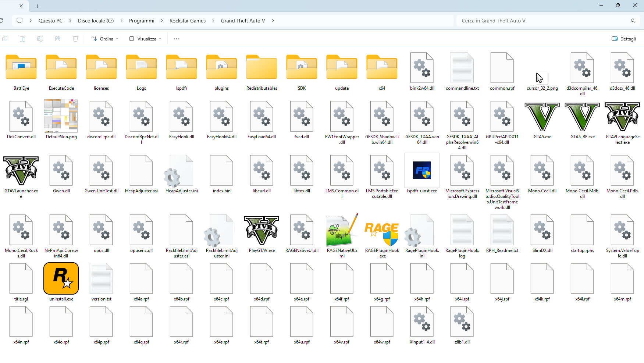Expand the chevron after Grand Theft Auto V

273,21
